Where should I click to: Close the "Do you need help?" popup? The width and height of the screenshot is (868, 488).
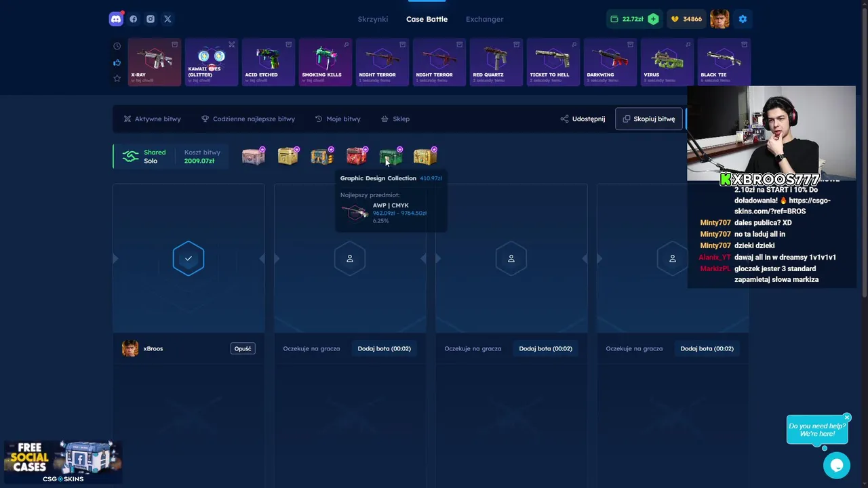(847, 418)
